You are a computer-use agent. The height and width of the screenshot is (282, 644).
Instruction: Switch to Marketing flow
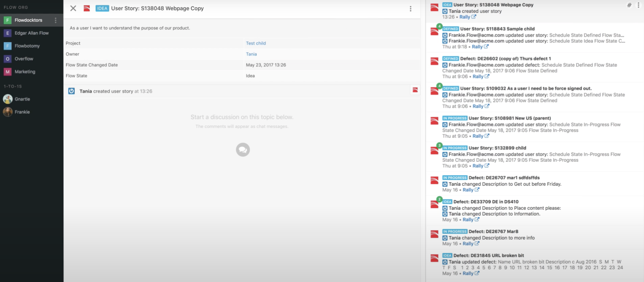pos(25,72)
